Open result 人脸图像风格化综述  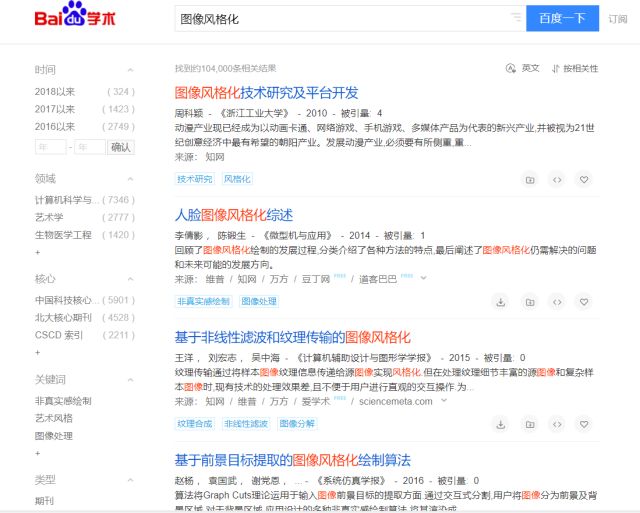point(234,215)
